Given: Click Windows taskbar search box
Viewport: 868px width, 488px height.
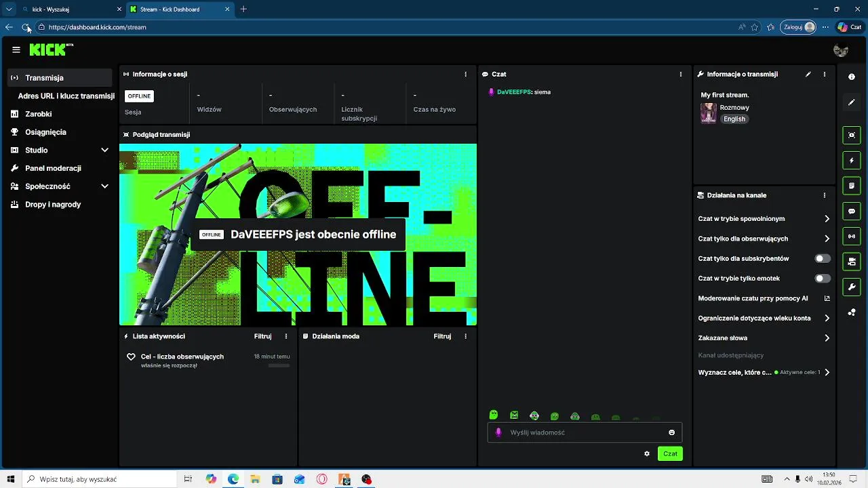Looking at the screenshot, I should 99,479.
